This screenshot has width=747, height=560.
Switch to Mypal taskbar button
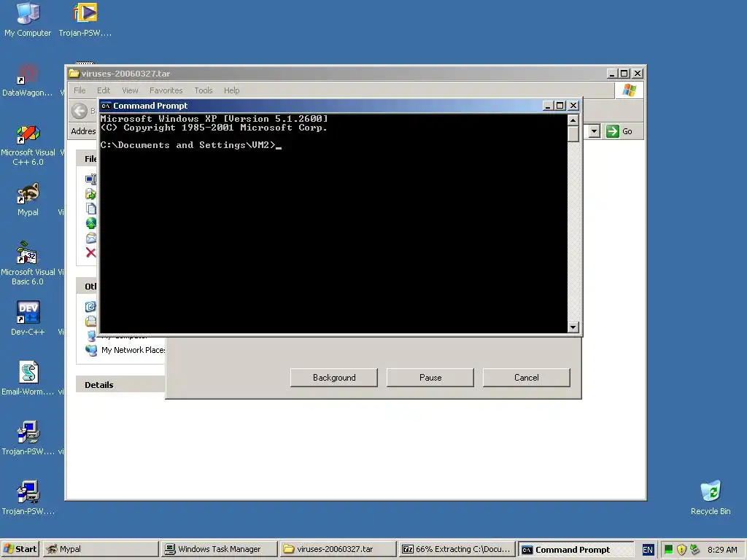(100, 549)
